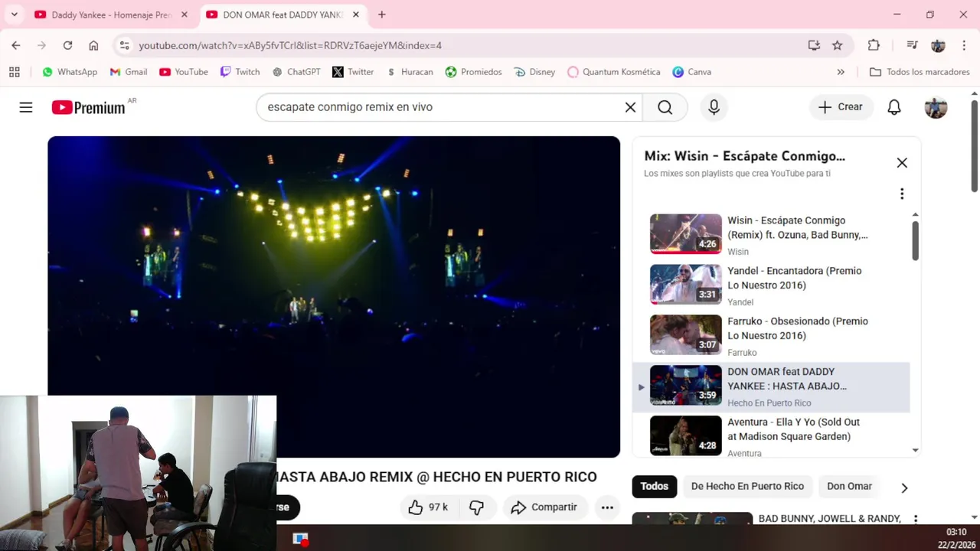Play Wisin Escápate Conmigo Remix thumbnail
This screenshot has height=551, width=980.
[x=685, y=233]
